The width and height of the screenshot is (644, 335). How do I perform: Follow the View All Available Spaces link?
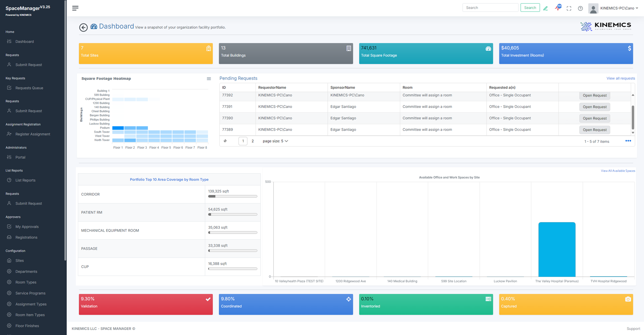tap(618, 171)
